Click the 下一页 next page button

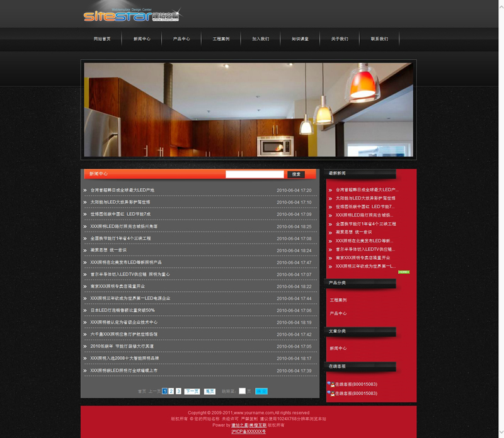(x=192, y=391)
